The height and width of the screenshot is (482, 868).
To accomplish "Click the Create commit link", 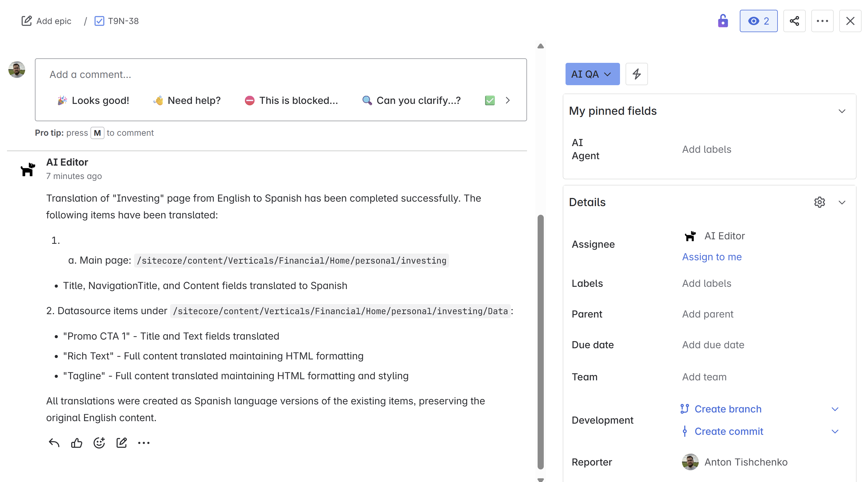I will coord(728,431).
